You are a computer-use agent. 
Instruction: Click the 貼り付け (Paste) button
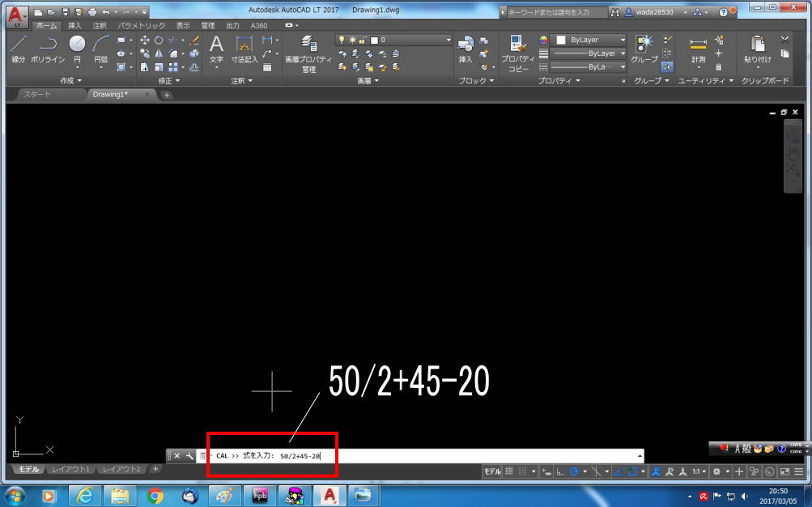pos(758,49)
